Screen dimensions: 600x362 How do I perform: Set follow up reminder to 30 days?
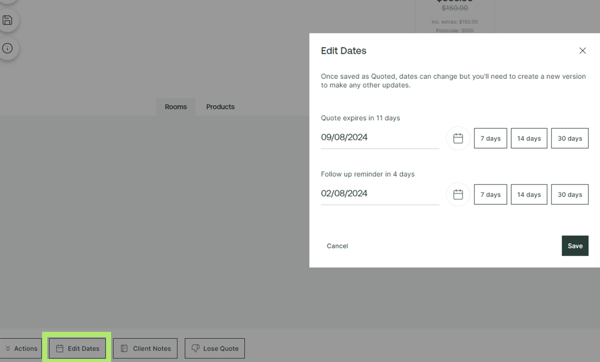coord(569,194)
